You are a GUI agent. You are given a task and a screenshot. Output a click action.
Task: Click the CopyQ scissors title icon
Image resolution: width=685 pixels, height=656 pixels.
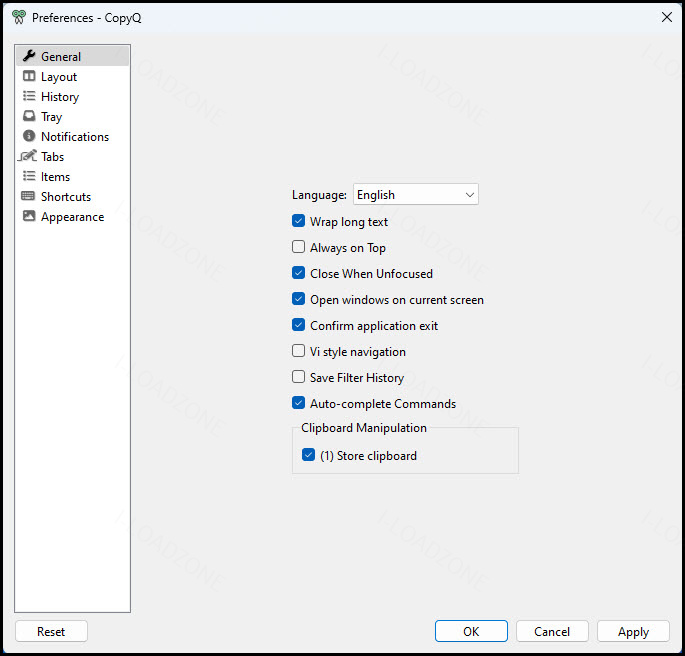click(x=19, y=17)
